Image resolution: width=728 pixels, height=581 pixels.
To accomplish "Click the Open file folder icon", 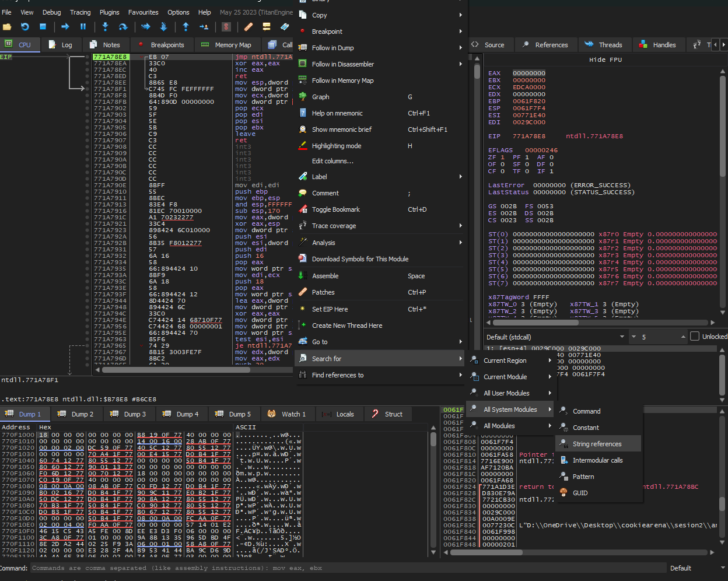I will (x=7, y=27).
